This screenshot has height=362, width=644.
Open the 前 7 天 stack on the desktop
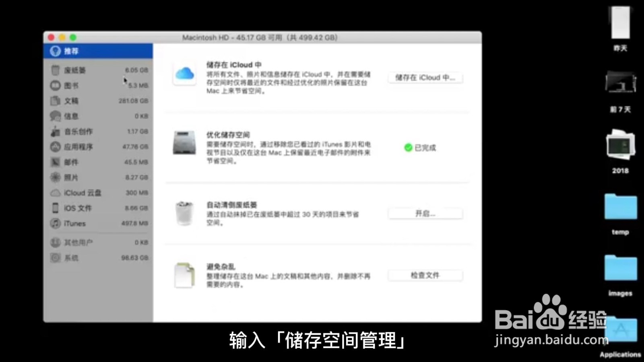(620, 82)
